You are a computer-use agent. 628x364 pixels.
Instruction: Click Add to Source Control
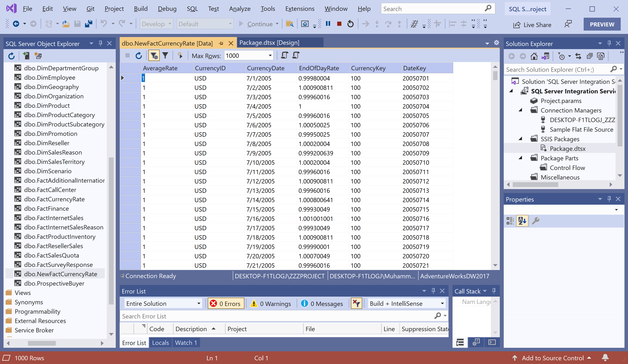[x=552, y=358]
